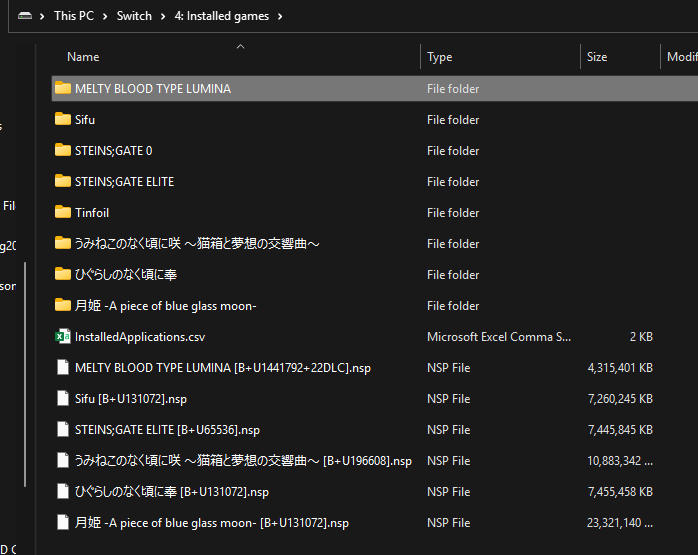Expand the chevron after 4: Installed games
The width and height of the screenshot is (698, 555).
tap(280, 16)
